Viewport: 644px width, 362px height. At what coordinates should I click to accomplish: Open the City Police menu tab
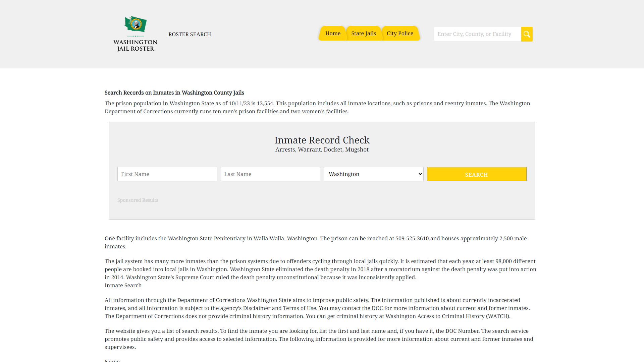pyautogui.click(x=400, y=33)
